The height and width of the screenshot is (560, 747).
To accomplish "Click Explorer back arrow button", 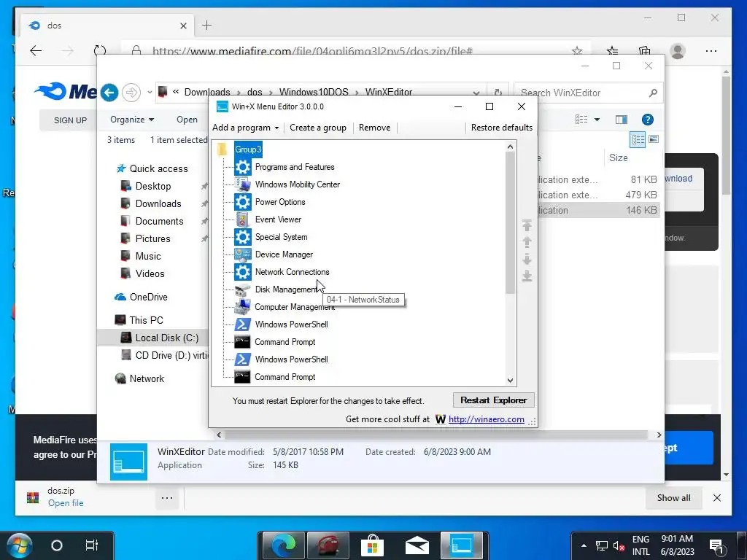I will pos(109,93).
